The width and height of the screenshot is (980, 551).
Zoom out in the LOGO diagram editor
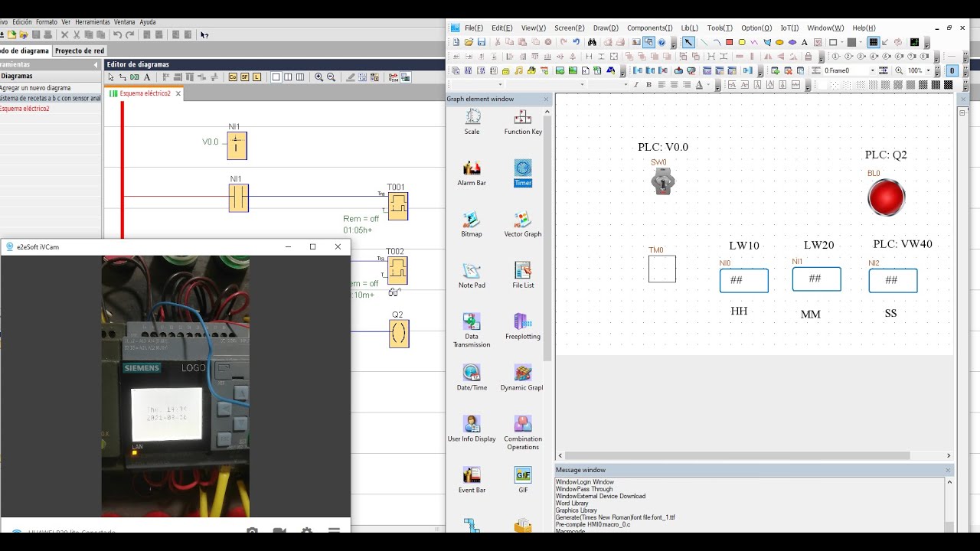pos(331,77)
